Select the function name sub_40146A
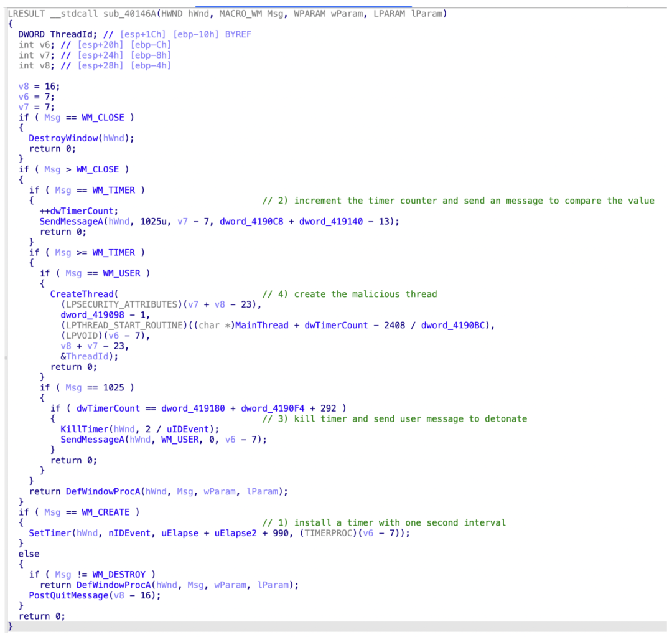This screenshot has height=637, width=672. tap(129, 14)
